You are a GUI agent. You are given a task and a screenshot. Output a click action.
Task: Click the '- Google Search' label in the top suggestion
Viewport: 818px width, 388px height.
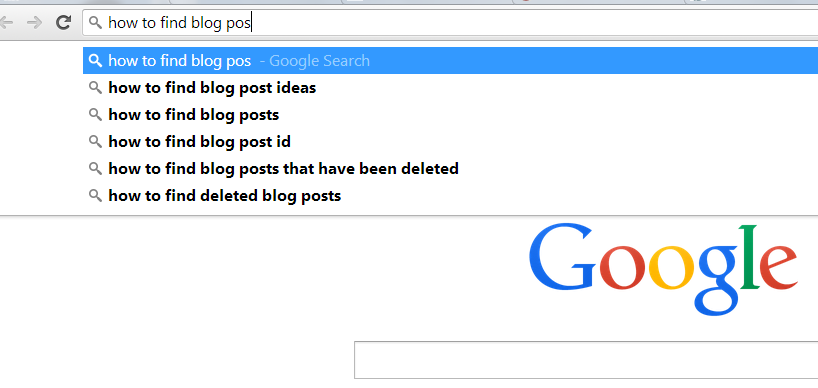[x=315, y=61]
